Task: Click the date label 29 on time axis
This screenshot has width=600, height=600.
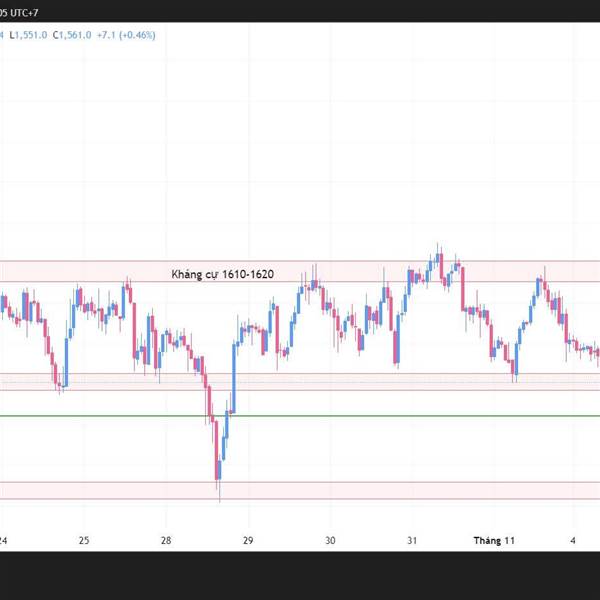Action: [x=248, y=540]
